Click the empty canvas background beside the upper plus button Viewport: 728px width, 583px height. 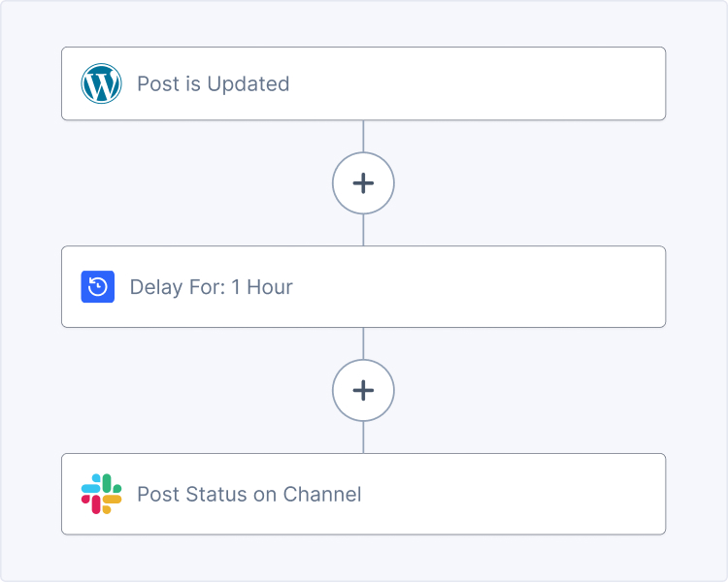click(x=534, y=183)
